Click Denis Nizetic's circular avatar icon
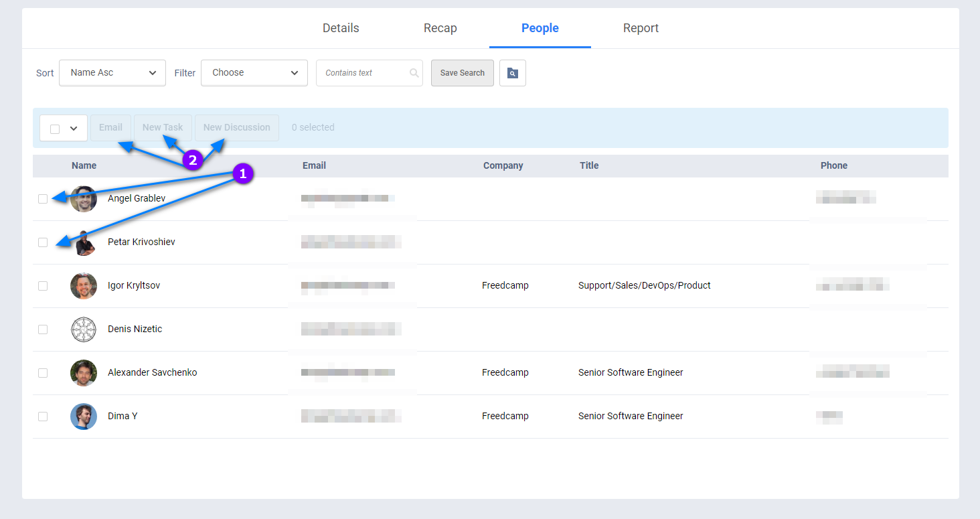This screenshot has height=519, width=980. point(84,329)
